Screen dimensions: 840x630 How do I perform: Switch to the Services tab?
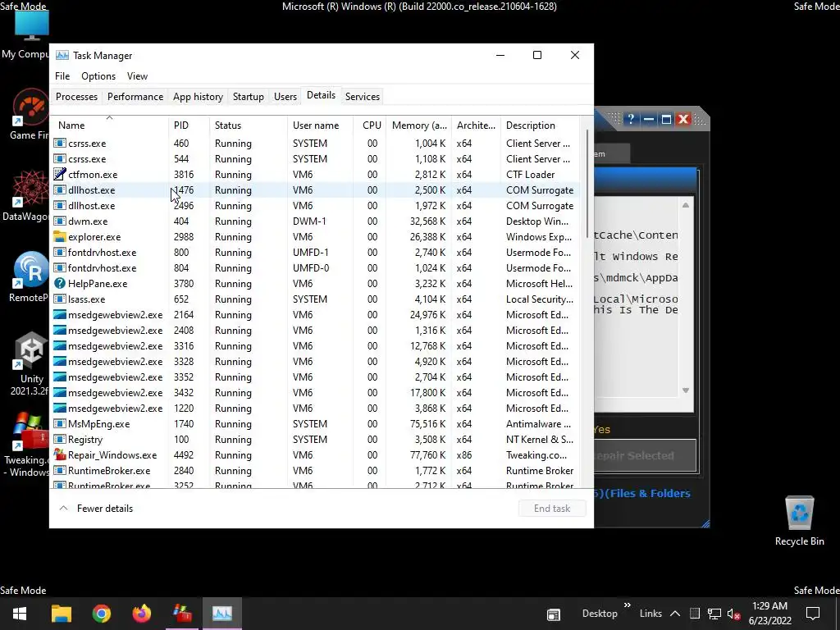point(362,97)
